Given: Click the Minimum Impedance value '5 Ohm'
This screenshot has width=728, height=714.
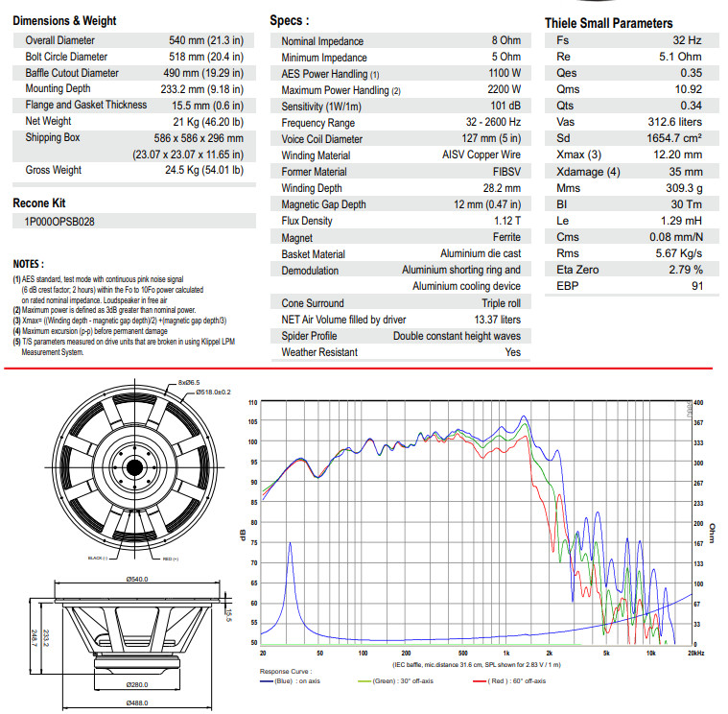Looking at the screenshot, I should click(506, 57).
